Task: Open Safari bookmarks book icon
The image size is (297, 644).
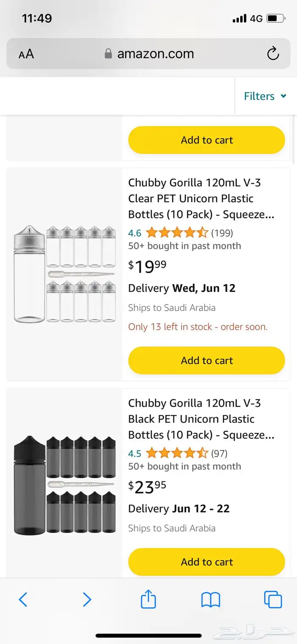Action: 210,600
